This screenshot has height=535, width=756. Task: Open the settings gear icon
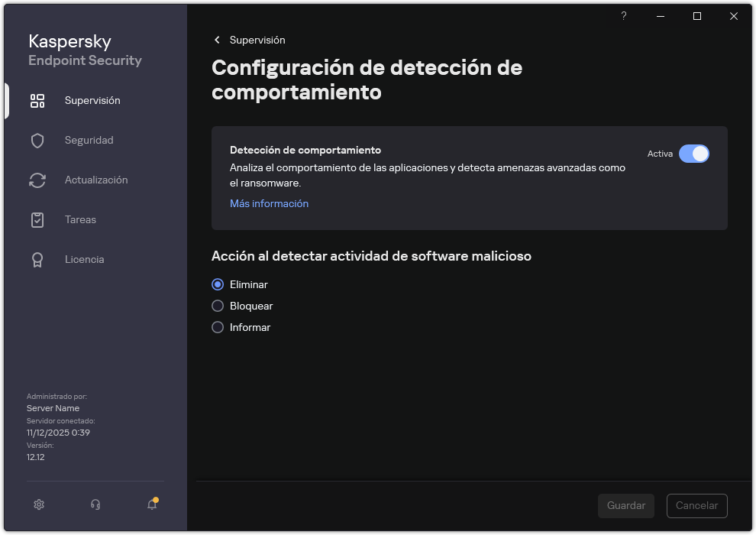click(x=38, y=504)
